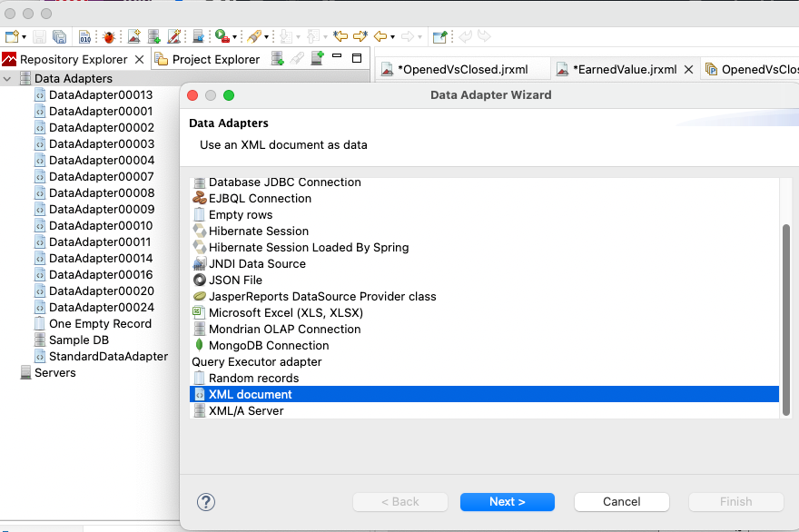Collapse the Data Adapters tree node

[x=8, y=79]
